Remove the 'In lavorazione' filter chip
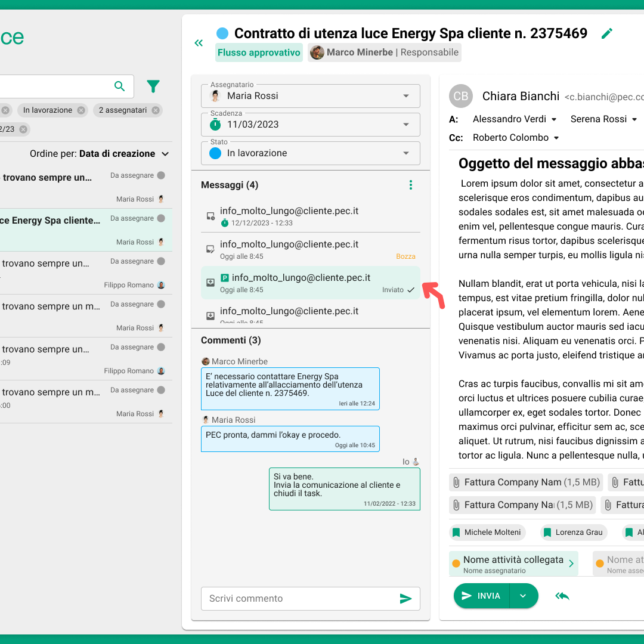This screenshot has width=644, height=644. click(x=80, y=110)
